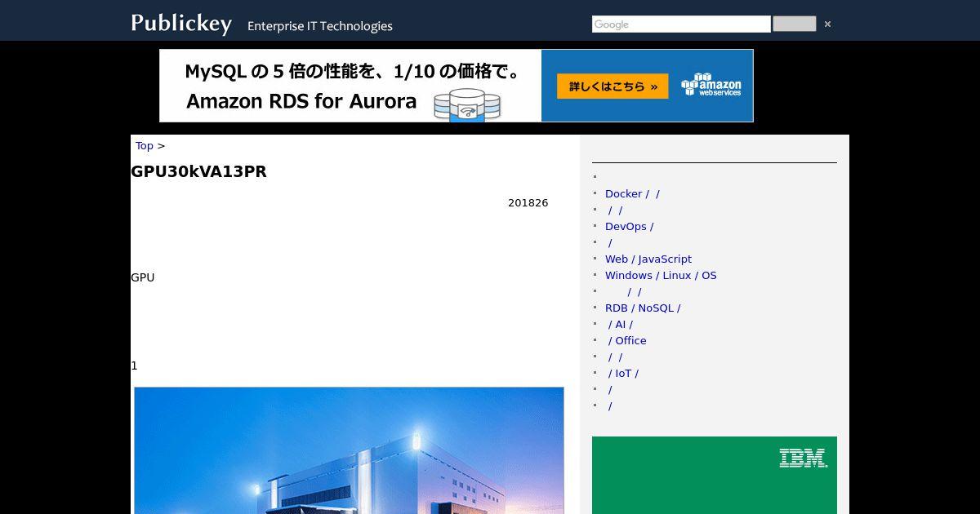The width and height of the screenshot is (980, 514).
Task: Click the gray search submit button
Action: (795, 24)
